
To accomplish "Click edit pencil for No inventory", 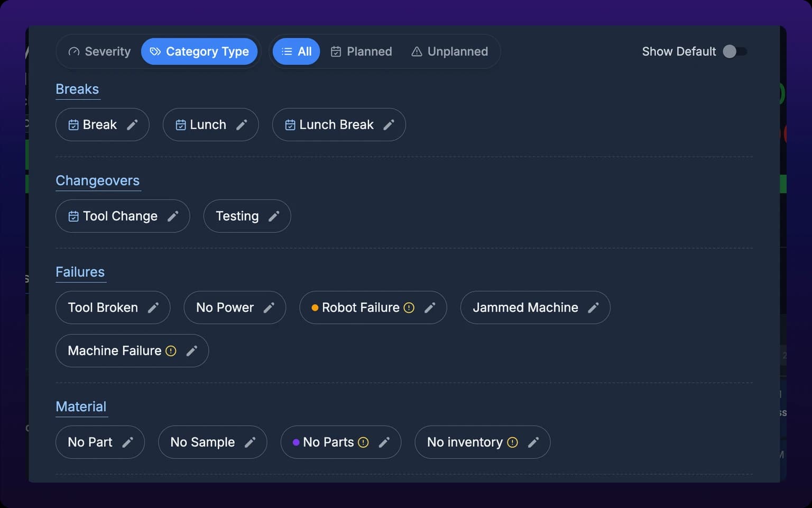I will (x=533, y=442).
